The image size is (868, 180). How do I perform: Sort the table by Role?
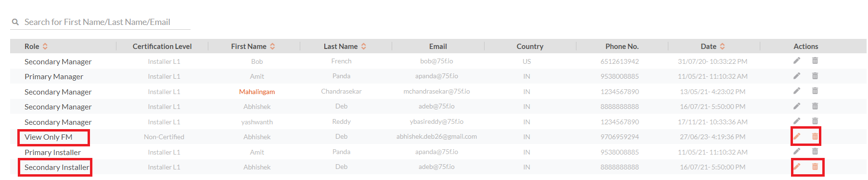click(45, 47)
